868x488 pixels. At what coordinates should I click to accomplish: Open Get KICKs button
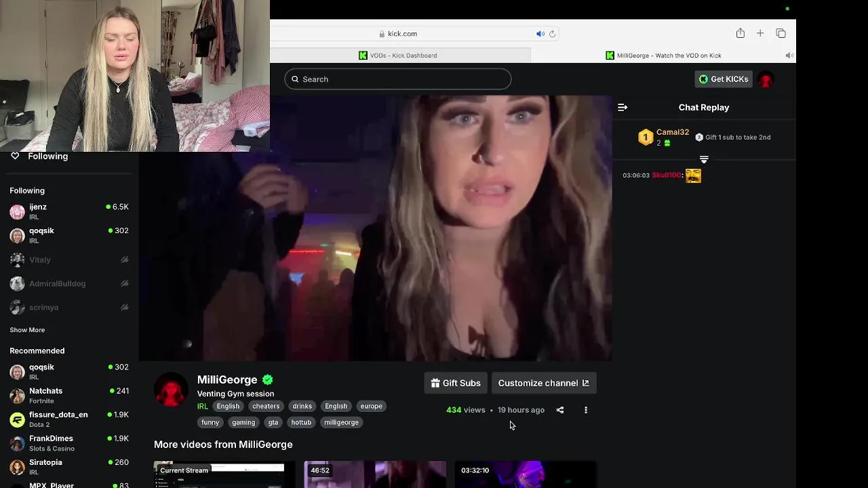pyautogui.click(x=724, y=79)
